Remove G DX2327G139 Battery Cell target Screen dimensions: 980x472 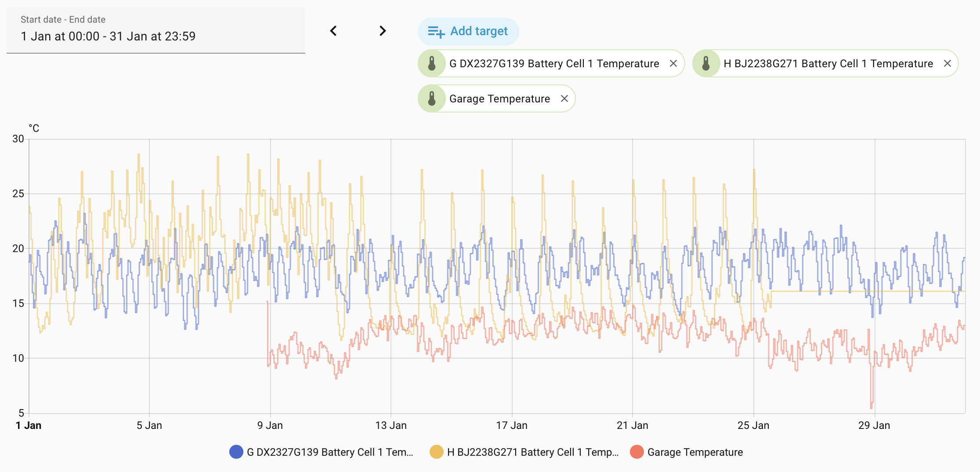[673, 63]
